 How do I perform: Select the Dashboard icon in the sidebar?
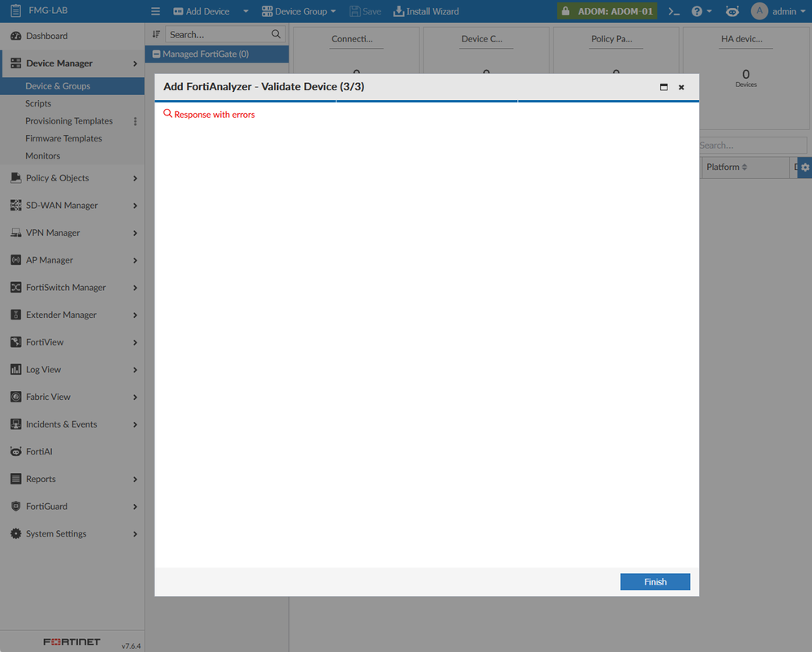(x=17, y=36)
